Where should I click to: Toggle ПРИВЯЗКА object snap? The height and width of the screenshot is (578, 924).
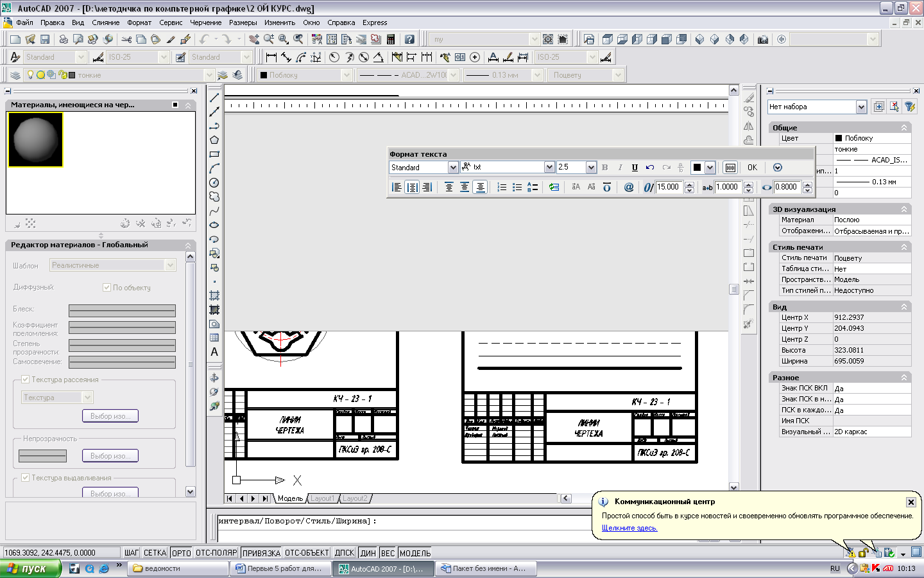[261, 553]
